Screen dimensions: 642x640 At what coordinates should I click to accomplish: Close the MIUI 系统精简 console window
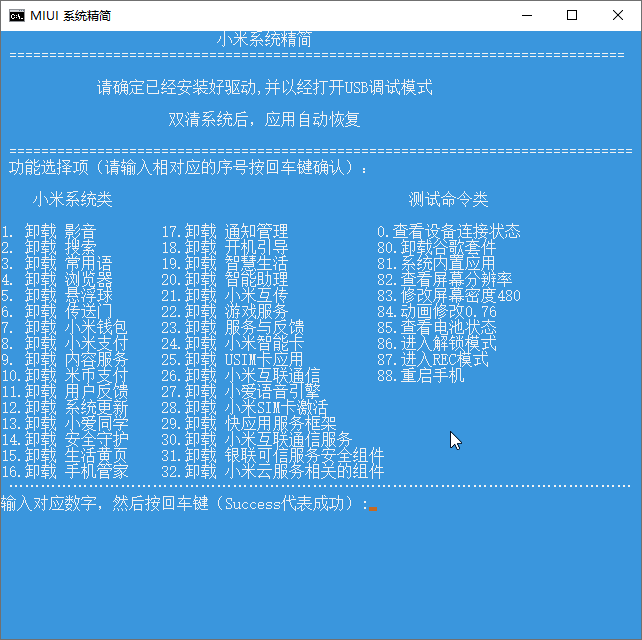point(619,15)
